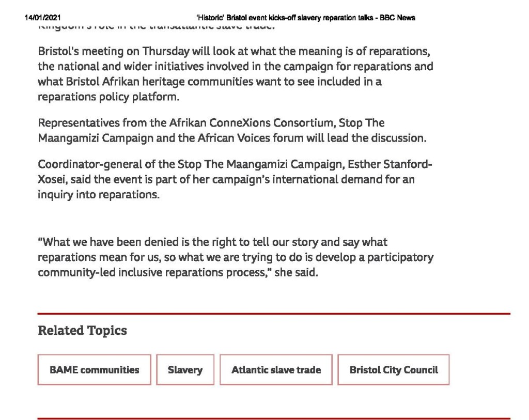Click the quote starting "What we have been denied"
Image resolution: width=529 pixels, height=420 pixels.
tap(235, 257)
